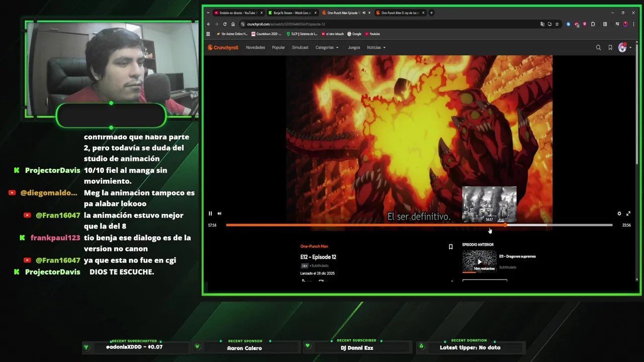Expand the Noticias dropdown
The image size is (644, 362).
pos(376,48)
